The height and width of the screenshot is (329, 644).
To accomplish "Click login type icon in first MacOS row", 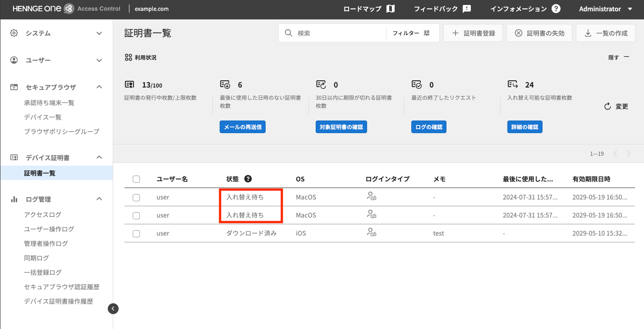I will (x=371, y=196).
